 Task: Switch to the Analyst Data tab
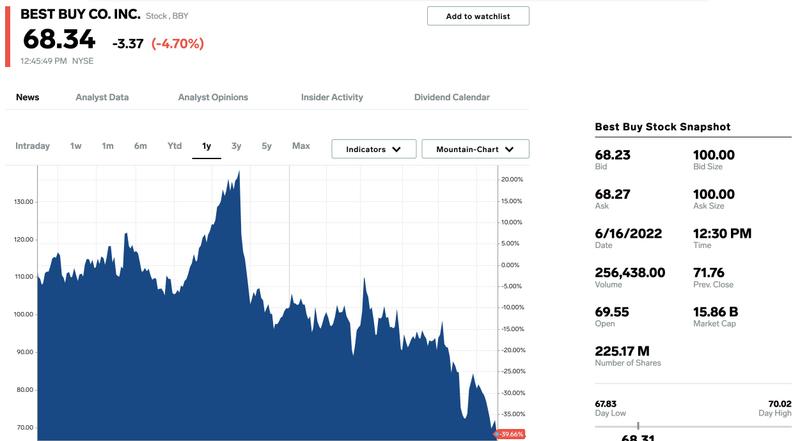click(x=102, y=97)
